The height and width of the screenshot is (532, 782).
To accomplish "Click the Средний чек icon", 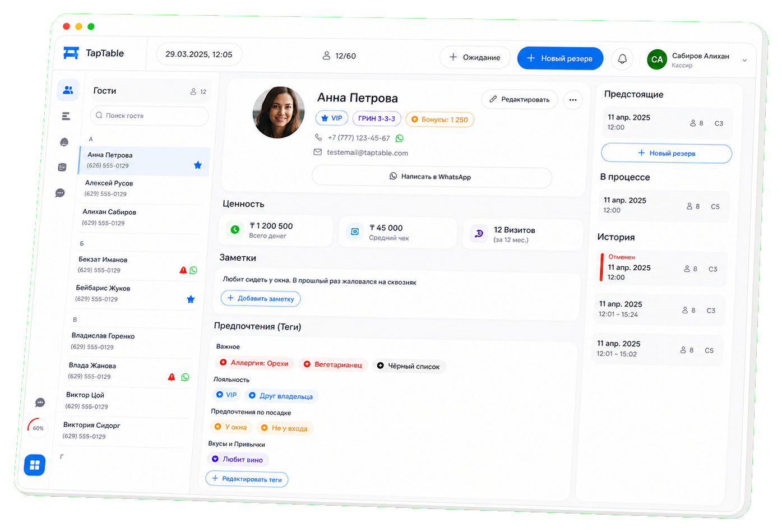I will [x=354, y=231].
